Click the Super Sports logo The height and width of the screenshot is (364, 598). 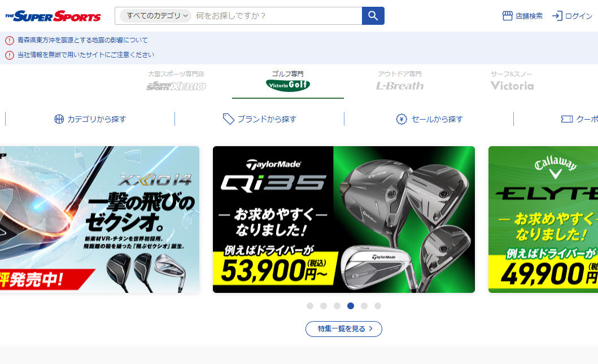tap(53, 16)
